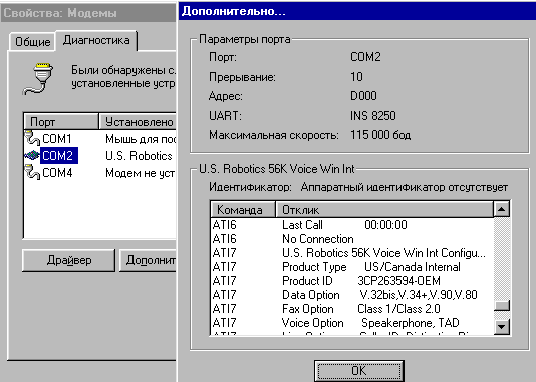Select the Диагностика tab
This screenshot has height=382, width=536.
tap(96, 40)
